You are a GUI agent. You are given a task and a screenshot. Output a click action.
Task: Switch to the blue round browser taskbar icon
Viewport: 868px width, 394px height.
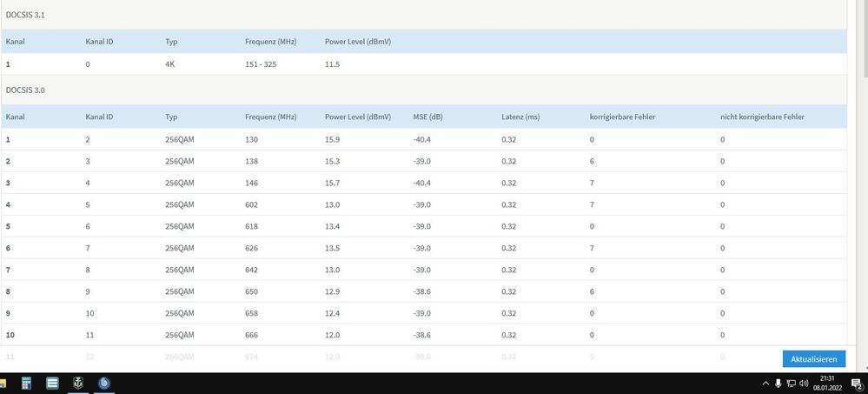coord(103,383)
